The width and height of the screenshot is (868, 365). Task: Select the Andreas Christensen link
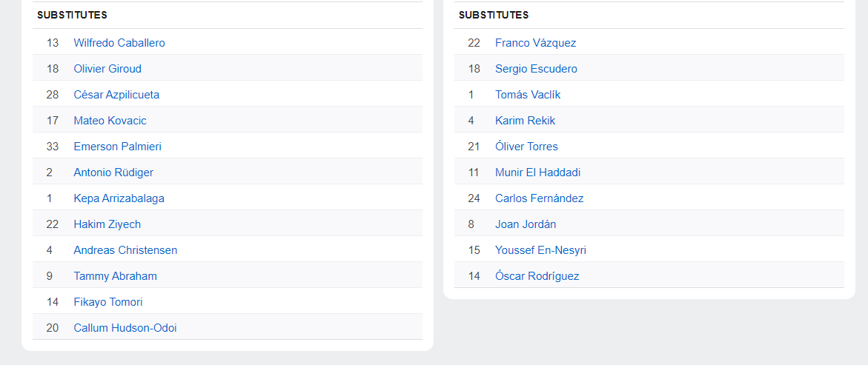[125, 250]
